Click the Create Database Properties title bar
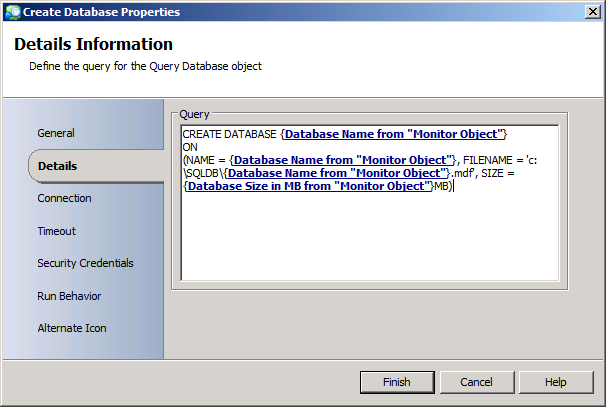The image size is (606, 407). pyautogui.click(x=300, y=11)
